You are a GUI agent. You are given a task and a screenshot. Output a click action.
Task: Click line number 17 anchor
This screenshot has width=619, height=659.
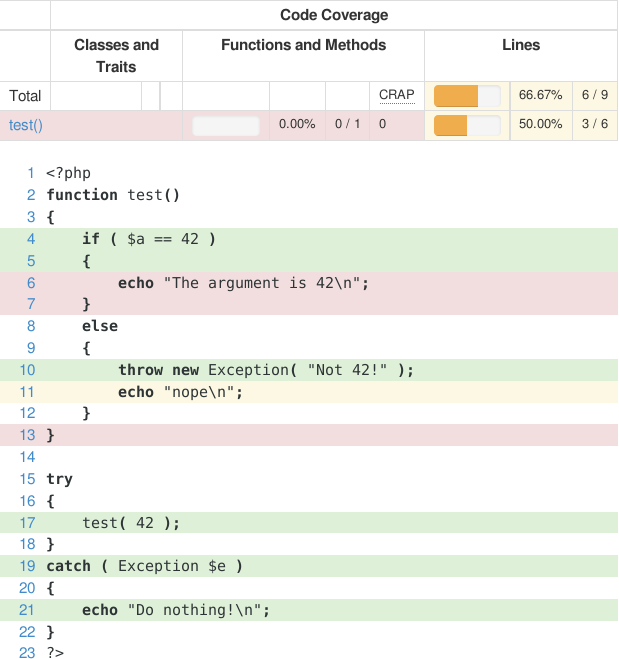[27, 522]
